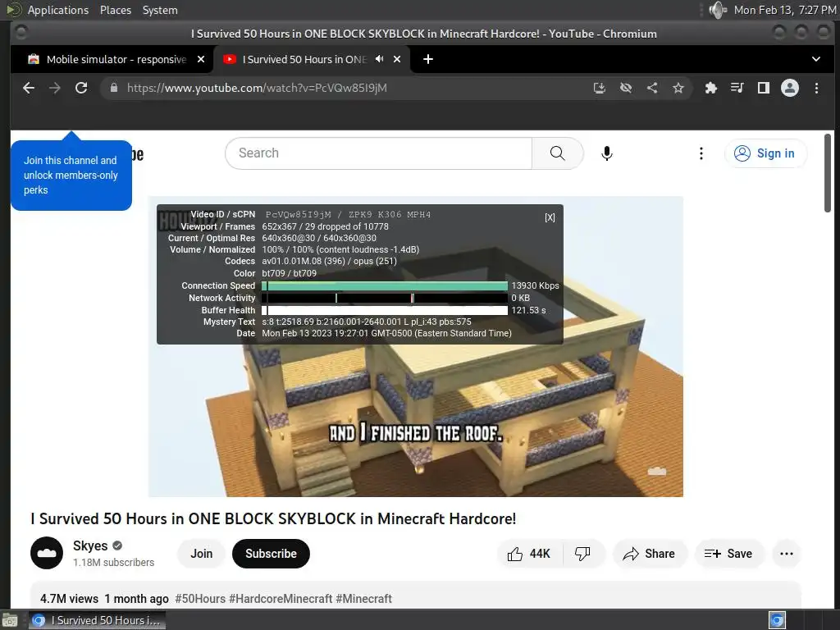Viewport: 840px width, 630px height.
Task: Click the Join membership button
Action: point(202,554)
